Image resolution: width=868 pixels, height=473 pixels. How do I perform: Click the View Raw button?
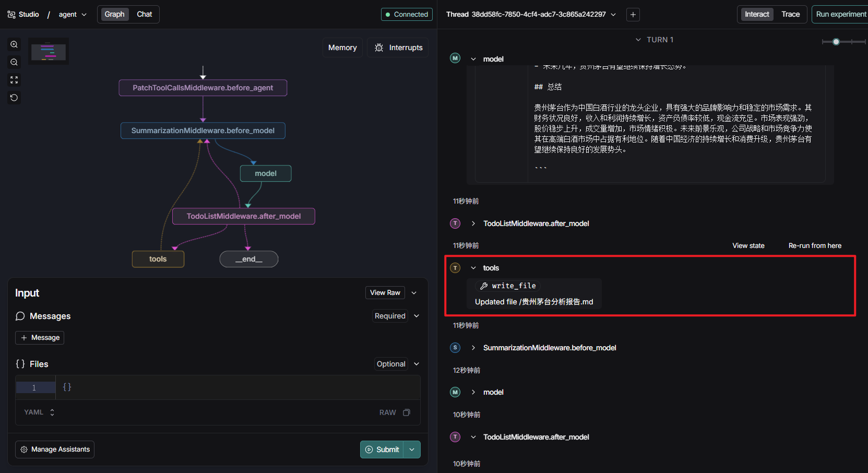click(385, 293)
